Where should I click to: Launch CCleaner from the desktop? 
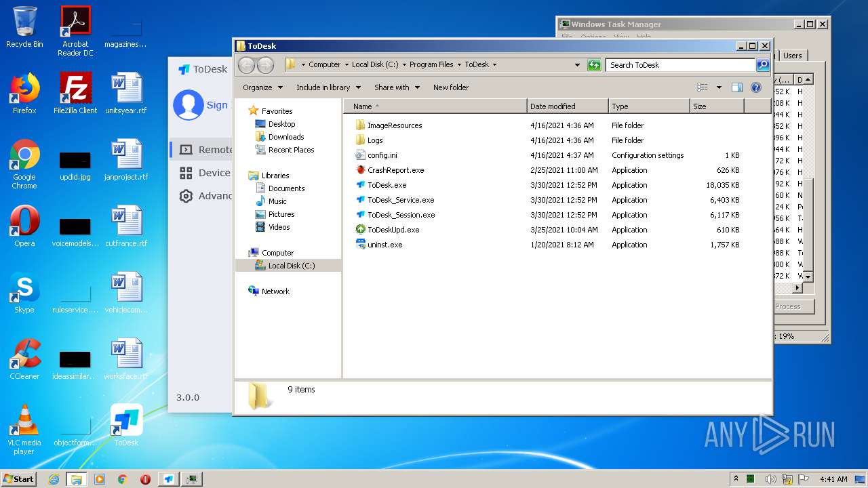(x=24, y=359)
